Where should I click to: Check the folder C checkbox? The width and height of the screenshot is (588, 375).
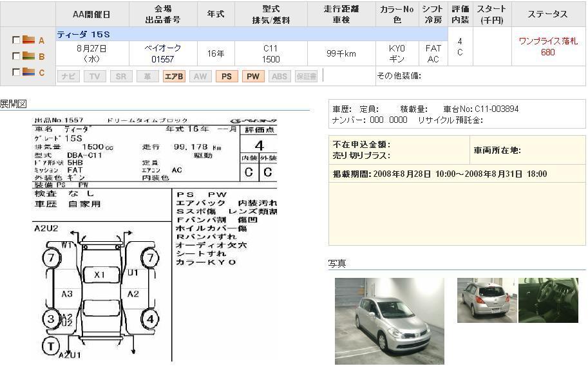pyautogui.click(x=15, y=72)
